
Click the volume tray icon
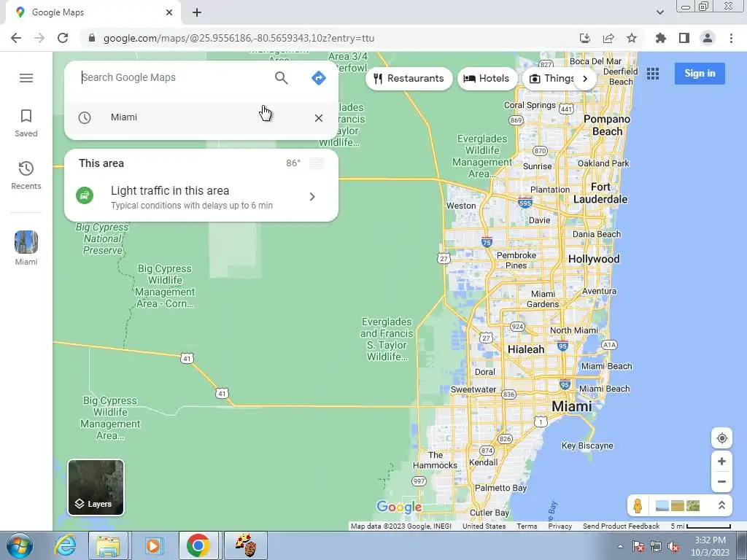click(x=673, y=547)
